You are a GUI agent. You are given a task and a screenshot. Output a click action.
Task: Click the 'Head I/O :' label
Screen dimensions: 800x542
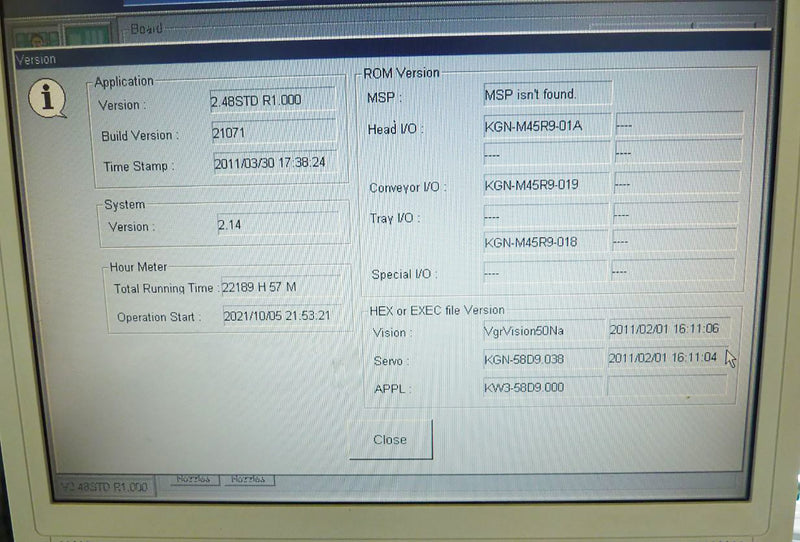pyautogui.click(x=395, y=129)
